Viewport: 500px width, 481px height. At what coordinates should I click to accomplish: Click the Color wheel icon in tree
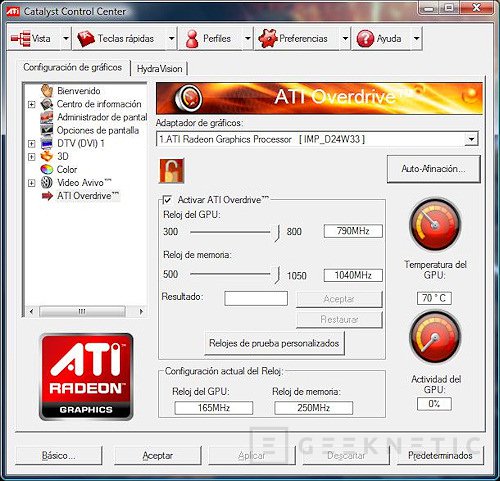(47, 169)
